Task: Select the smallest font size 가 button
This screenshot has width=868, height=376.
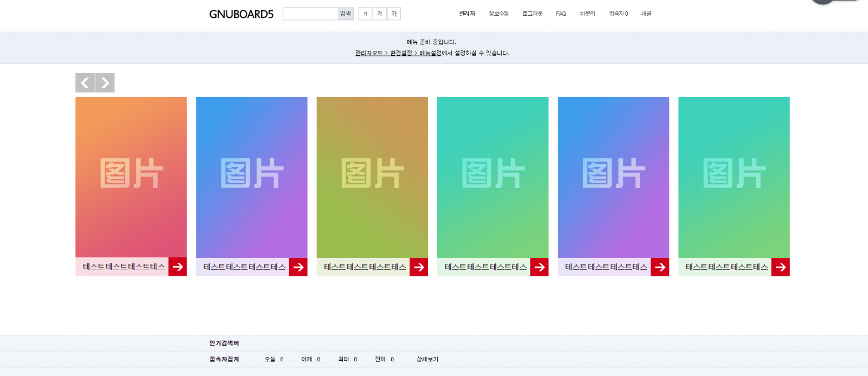Action: click(x=365, y=14)
